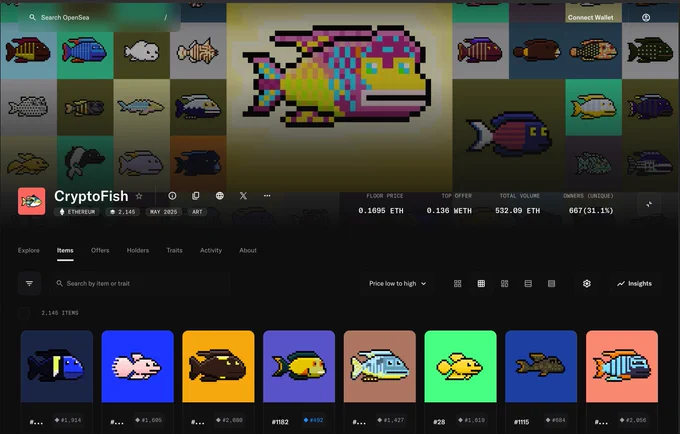The width and height of the screenshot is (680, 434).
Task: Switch to the Explore tab
Action: click(29, 250)
